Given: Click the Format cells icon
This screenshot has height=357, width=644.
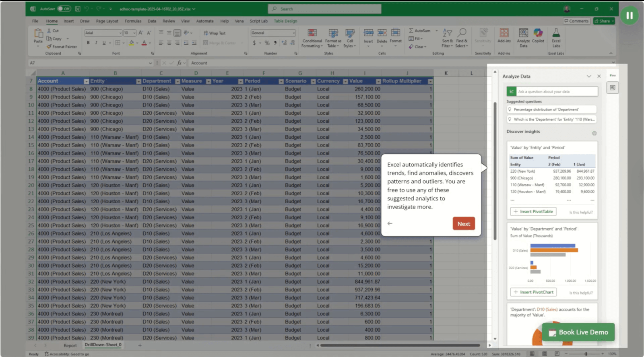Looking at the screenshot, I should click(396, 33).
